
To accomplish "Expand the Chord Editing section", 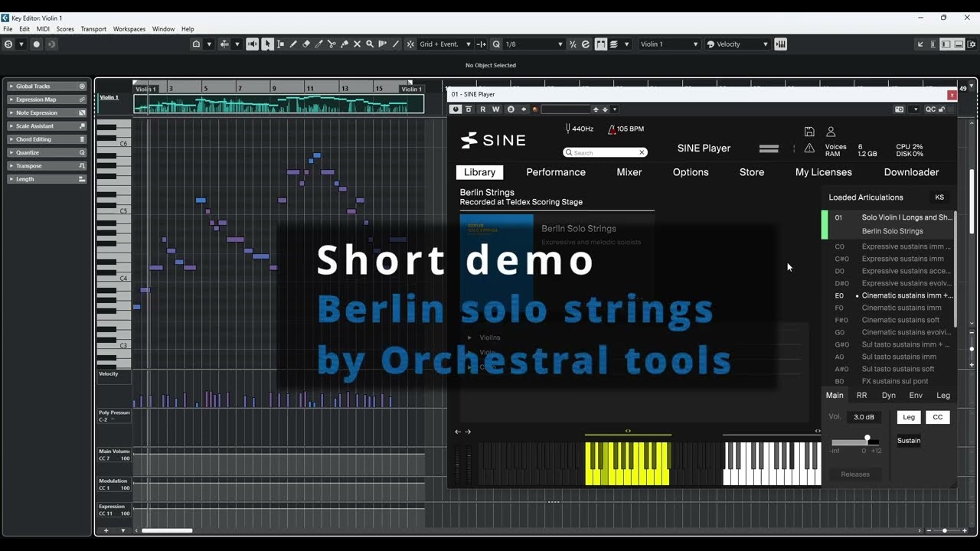I will (47, 139).
